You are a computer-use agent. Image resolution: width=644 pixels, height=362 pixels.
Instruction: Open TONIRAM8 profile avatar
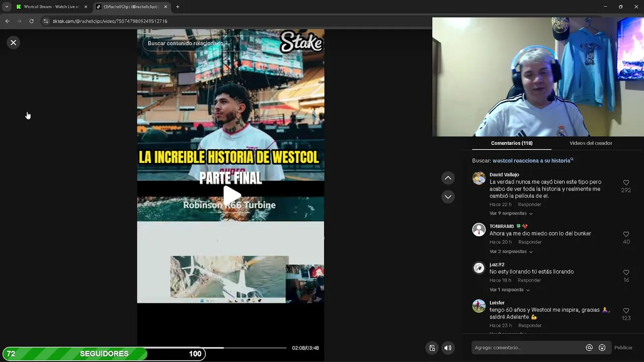coord(479,230)
